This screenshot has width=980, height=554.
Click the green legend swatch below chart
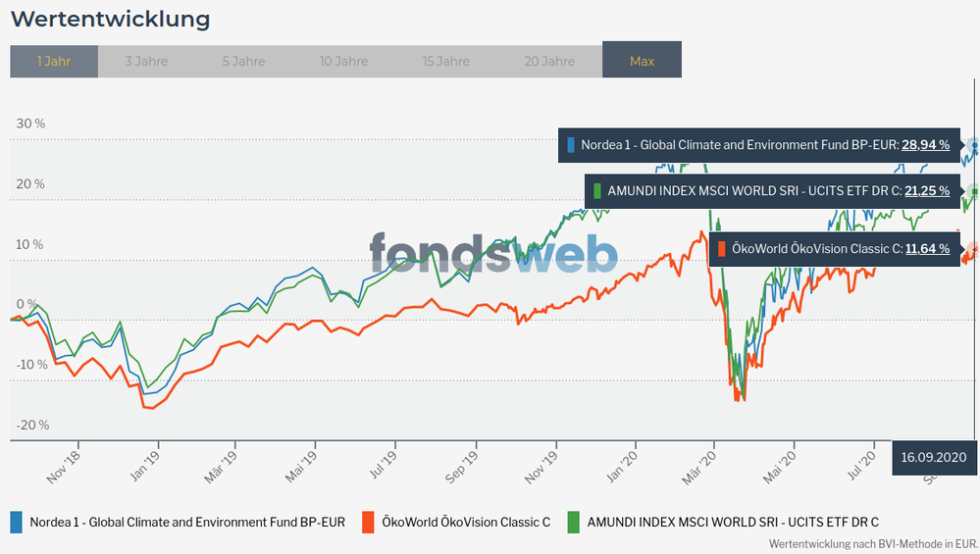pyautogui.click(x=574, y=522)
